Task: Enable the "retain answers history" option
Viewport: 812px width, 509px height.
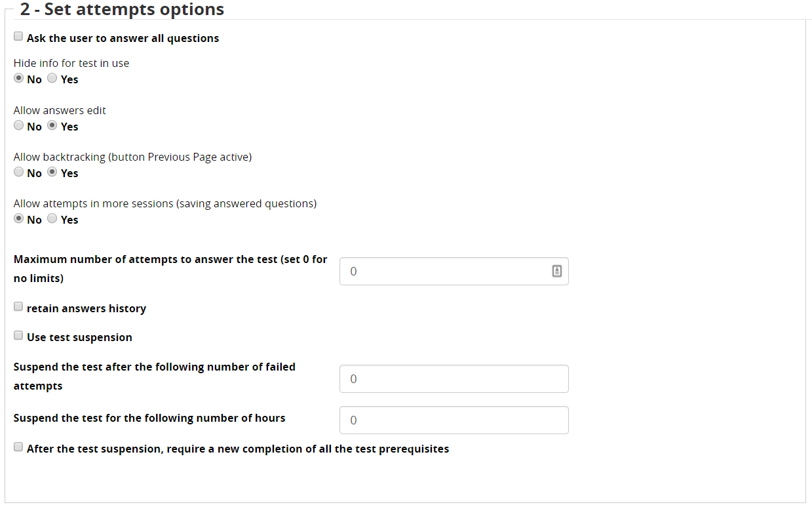Action: click(18, 306)
